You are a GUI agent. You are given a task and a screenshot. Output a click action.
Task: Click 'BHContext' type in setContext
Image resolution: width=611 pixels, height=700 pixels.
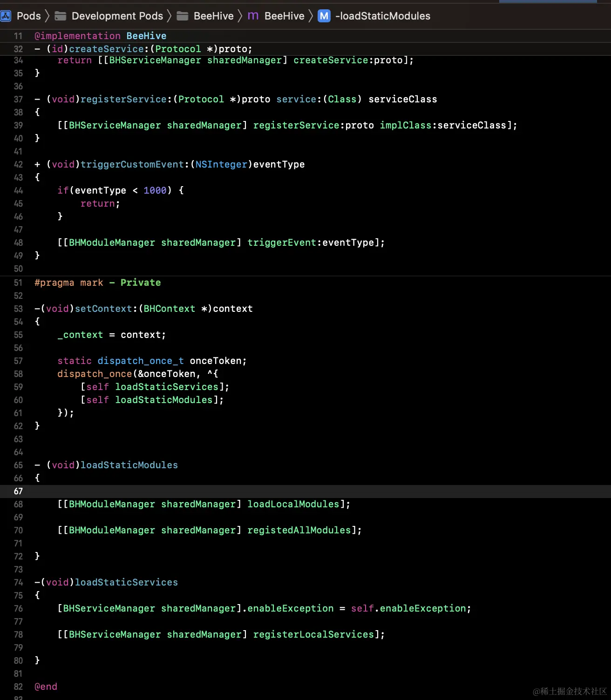click(170, 309)
